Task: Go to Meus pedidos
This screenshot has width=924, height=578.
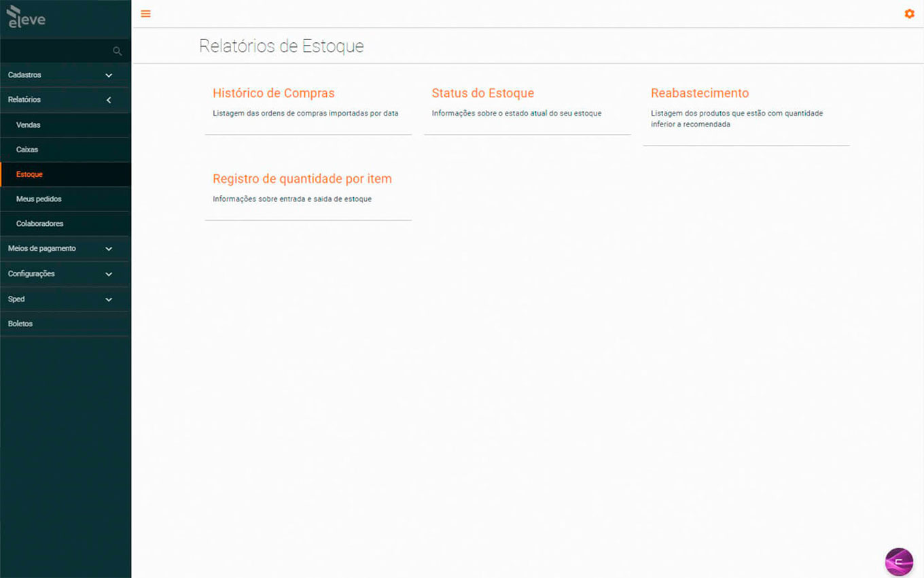Action: click(x=39, y=199)
